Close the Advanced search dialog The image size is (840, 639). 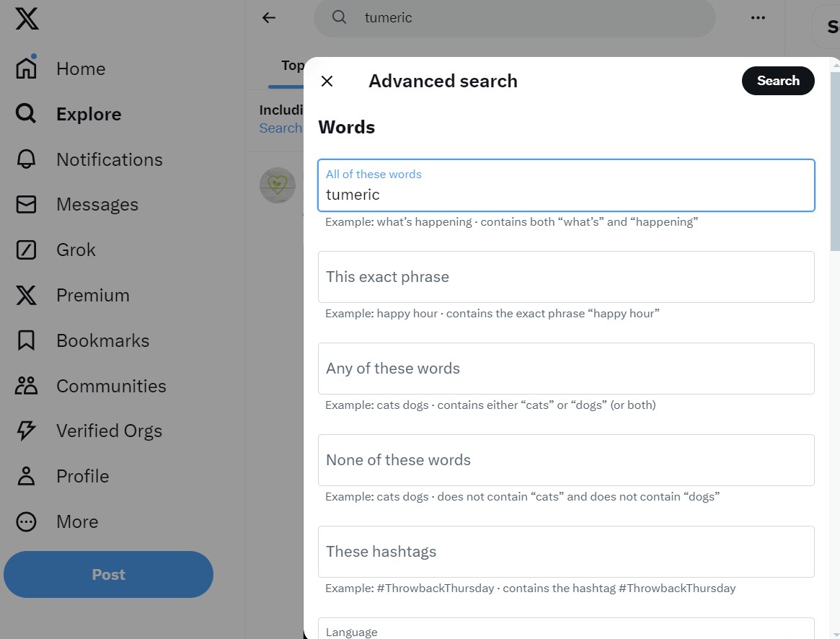pyautogui.click(x=327, y=81)
